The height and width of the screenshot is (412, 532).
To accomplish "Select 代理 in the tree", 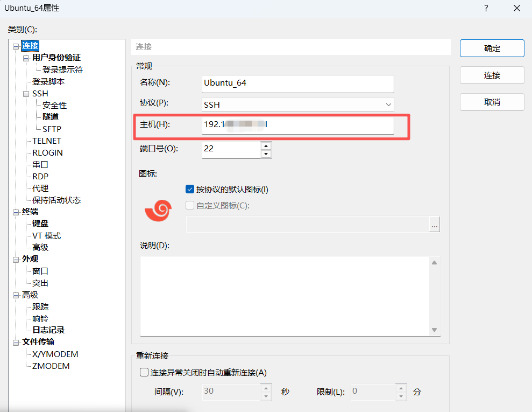I will pyautogui.click(x=40, y=188).
